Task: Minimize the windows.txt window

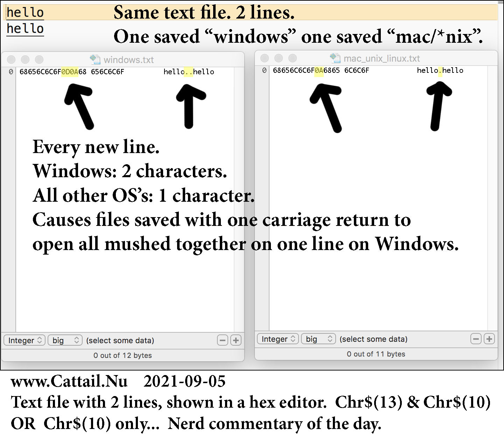Action: [25, 60]
